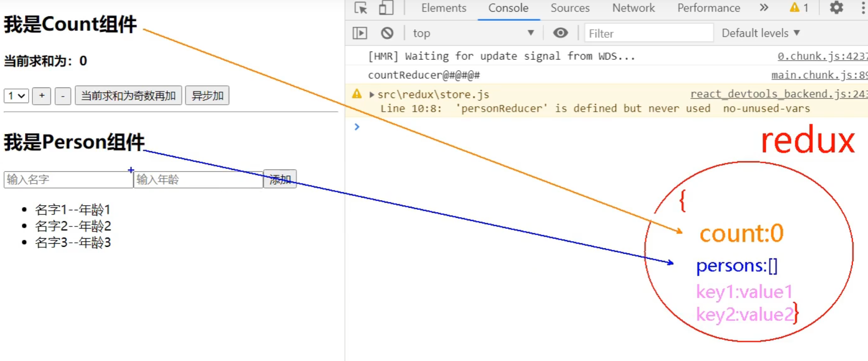Screen dimensions: 868x361
Task: Open DevTools settings gear
Action: click(836, 8)
